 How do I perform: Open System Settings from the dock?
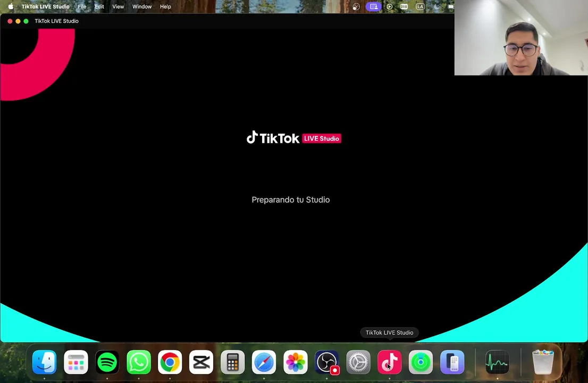(358, 362)
